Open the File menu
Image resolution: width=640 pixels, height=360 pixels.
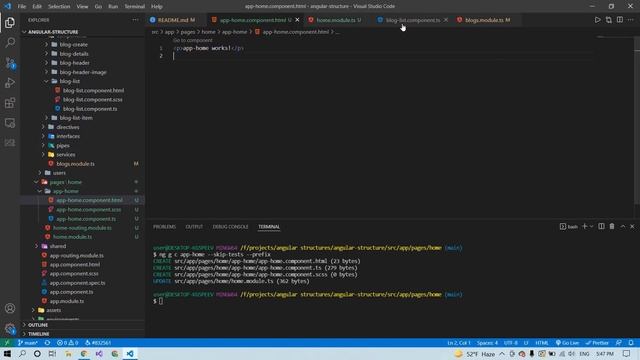pos(22,7)
